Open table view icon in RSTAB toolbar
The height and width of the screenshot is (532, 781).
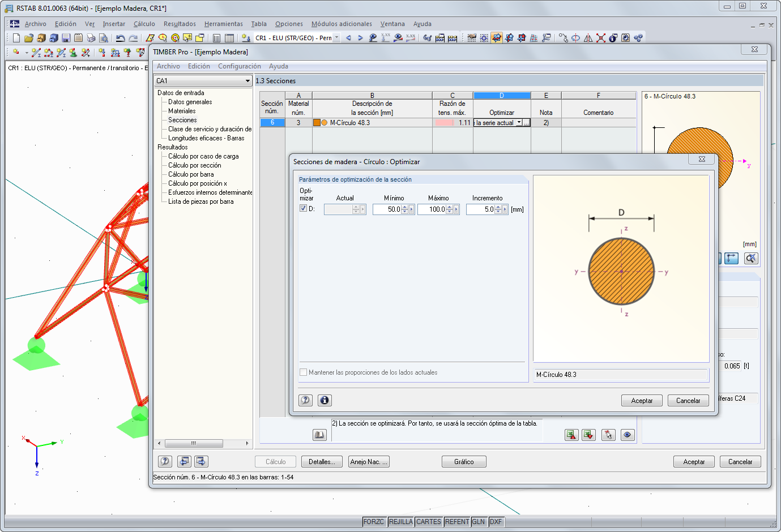pyautogui.click(x=229, y=38)
